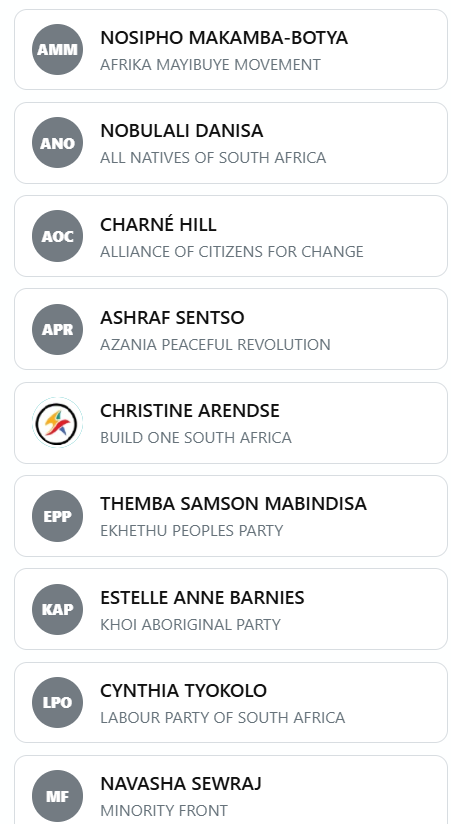Click the Cynthia Tyokolo name
This screenshot has height=824, width=451.
point(183,691)
